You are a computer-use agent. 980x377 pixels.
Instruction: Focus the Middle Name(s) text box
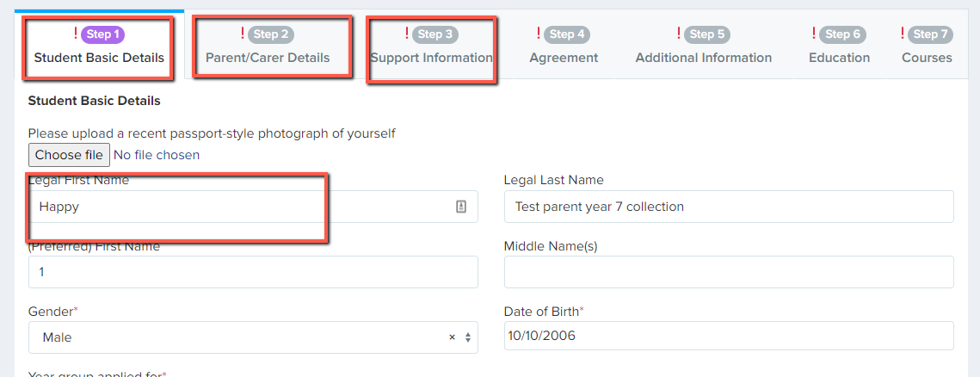point(729,272)
